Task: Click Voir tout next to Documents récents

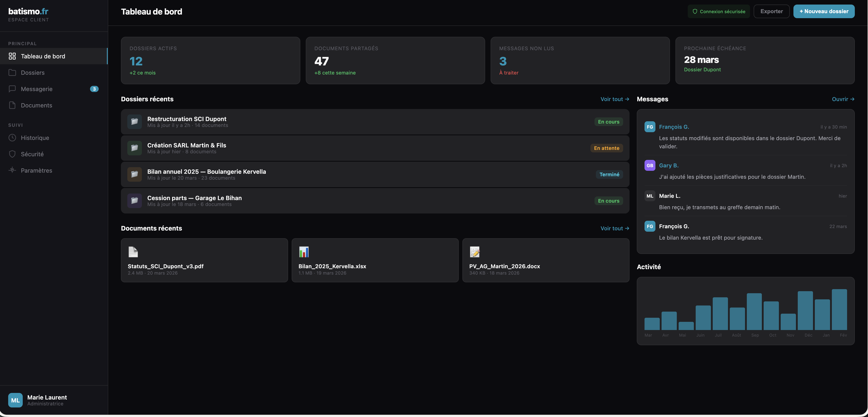Action: 614,228
